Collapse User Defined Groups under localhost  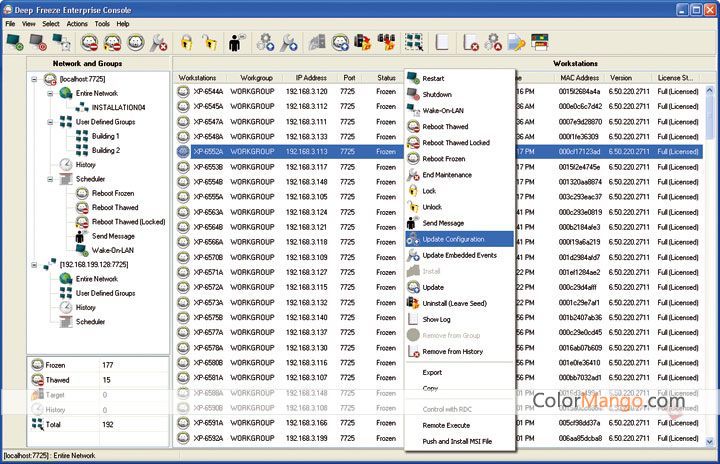pyautogui.click(x=50, y=122)
